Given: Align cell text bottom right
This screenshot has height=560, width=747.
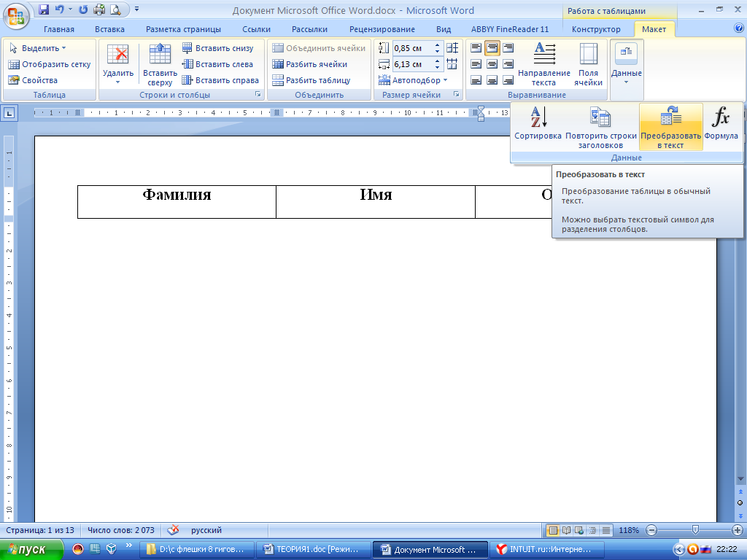Looking at the screenshot, I should tap(508, 80).
